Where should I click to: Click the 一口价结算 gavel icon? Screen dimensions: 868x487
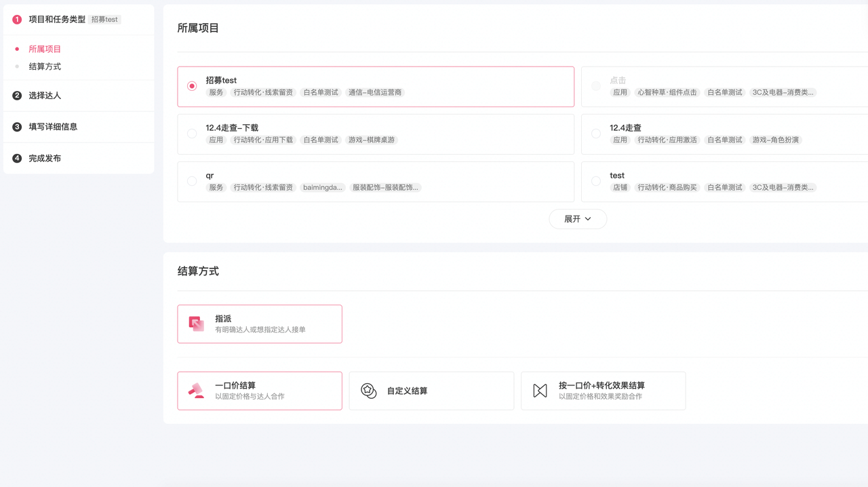pos(197,391)
